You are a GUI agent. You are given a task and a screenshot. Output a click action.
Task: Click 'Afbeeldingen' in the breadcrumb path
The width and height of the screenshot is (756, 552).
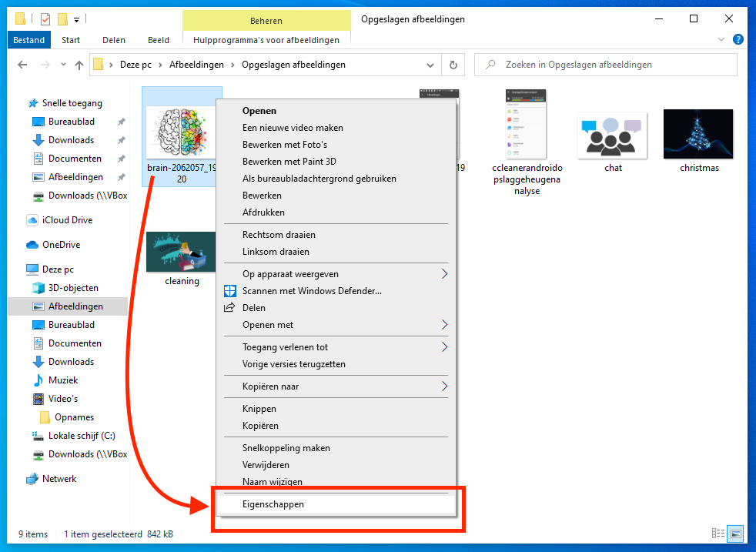tap(196, 65)
